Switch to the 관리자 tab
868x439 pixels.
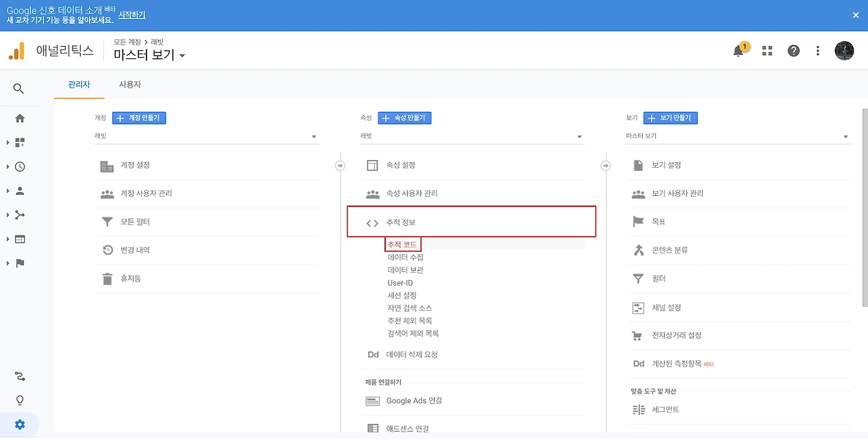(79, 85)
